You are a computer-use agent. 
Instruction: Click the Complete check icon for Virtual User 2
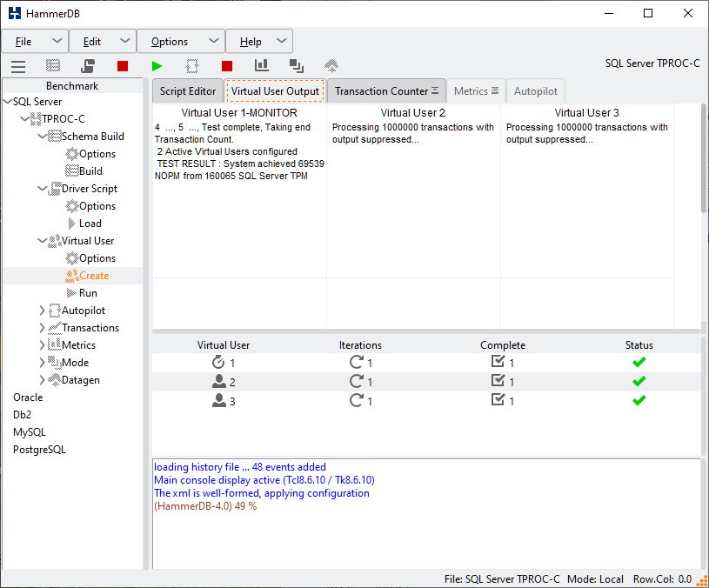pyautogui.click(x=498, y=381)
